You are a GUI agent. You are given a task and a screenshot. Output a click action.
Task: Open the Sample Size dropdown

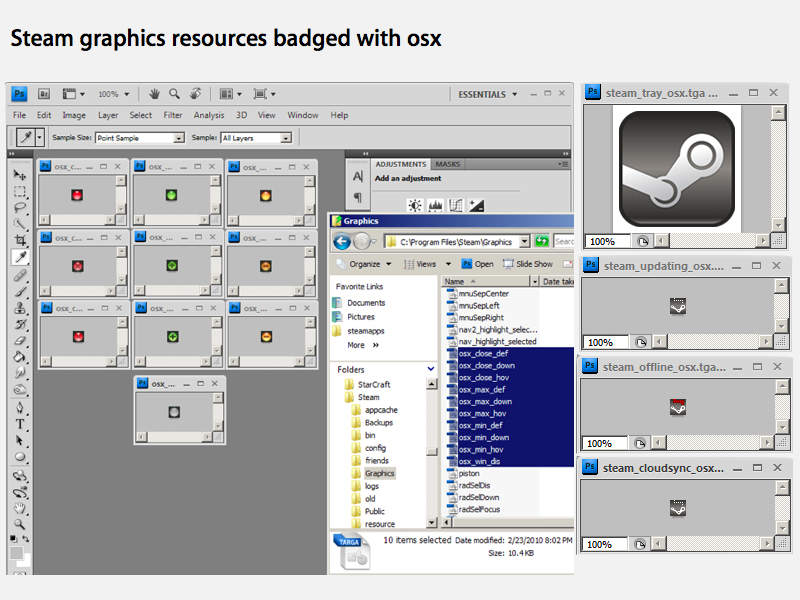coord(140,138)
